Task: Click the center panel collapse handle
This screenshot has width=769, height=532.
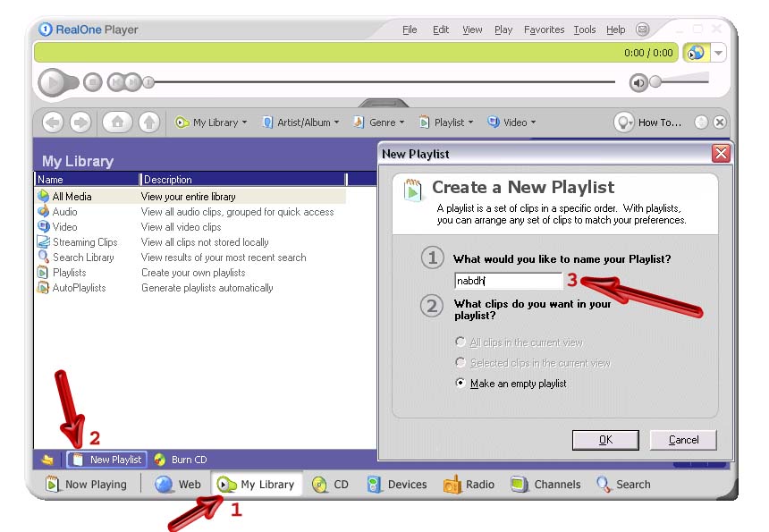Action: tap(383, 103)
